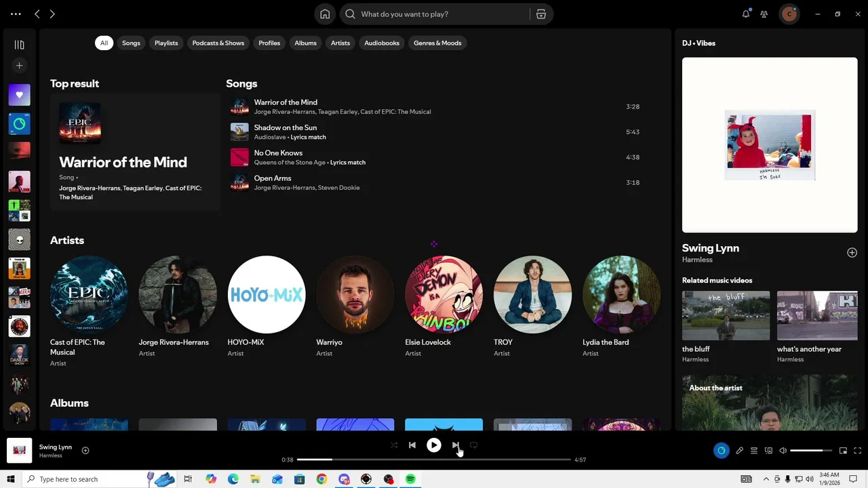Open Liked Songs heart in sidebar
This screenshot has height=488, width=868.
pos(19,95)
